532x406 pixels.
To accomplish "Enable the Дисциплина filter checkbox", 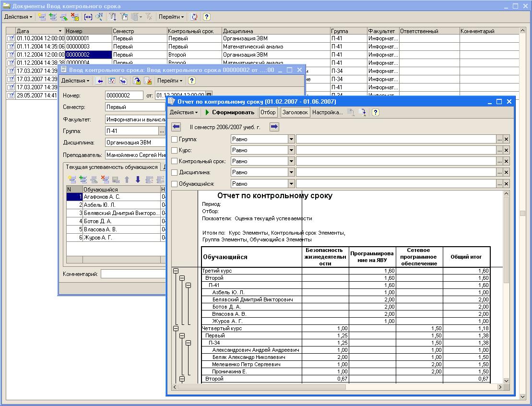I will (175, 172).
